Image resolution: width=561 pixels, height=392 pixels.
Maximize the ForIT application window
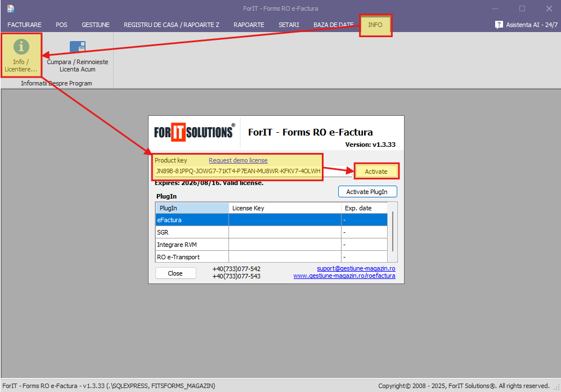click(x=522, y=8)
